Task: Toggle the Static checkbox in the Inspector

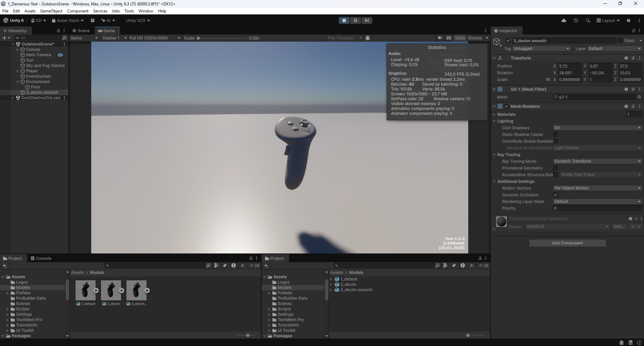Action: [621, 41]
